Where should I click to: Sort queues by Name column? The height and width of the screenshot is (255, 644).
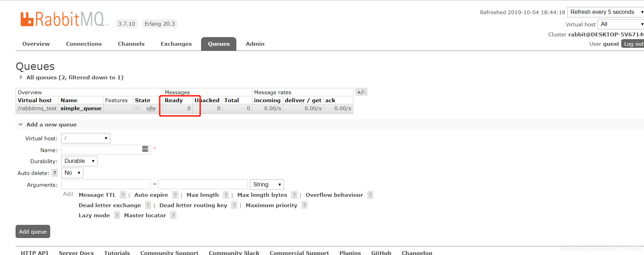click(x=69, y=100)
